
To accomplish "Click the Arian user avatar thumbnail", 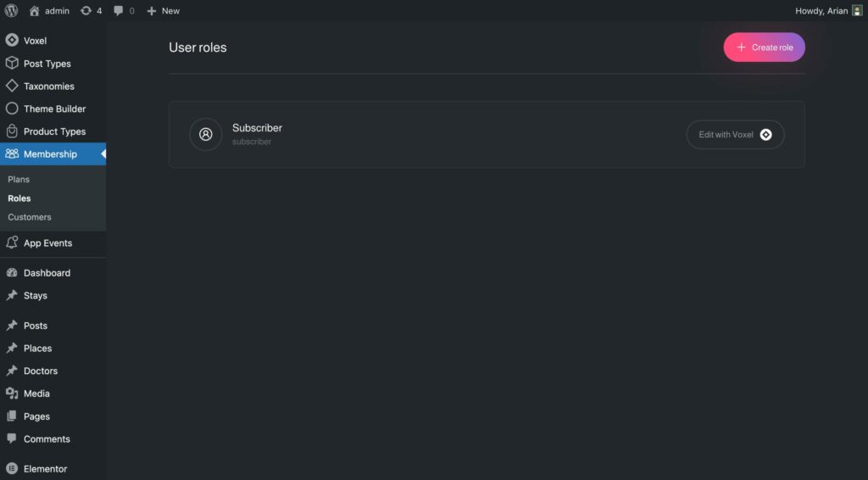I will point(857,11).
